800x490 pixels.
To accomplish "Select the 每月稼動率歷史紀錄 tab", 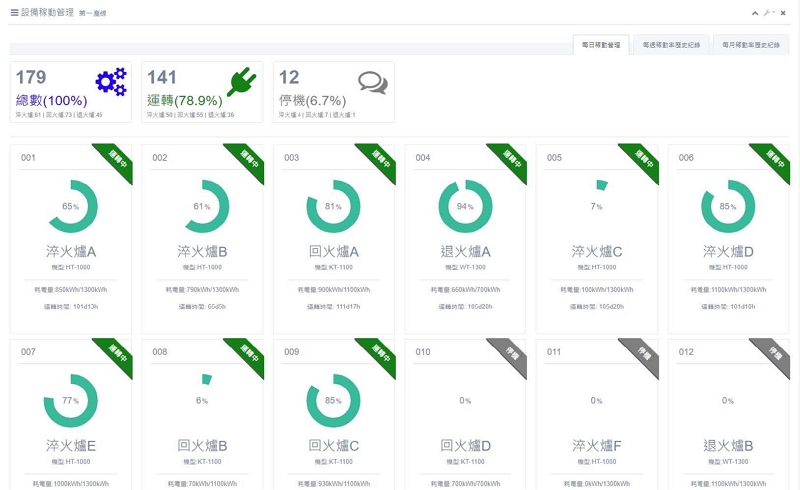I will 752,45.
